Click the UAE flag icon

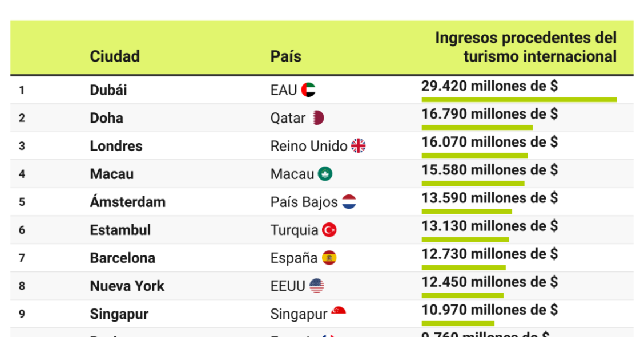tap(308, 90)
